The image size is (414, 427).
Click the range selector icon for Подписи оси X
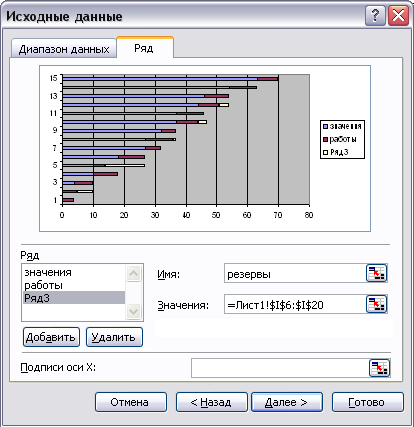380,368
